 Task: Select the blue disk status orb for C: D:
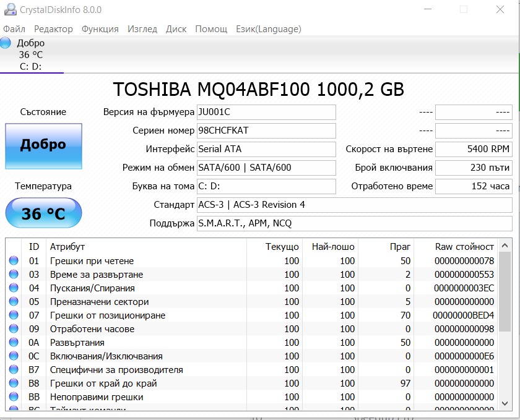tap(6, 43)
